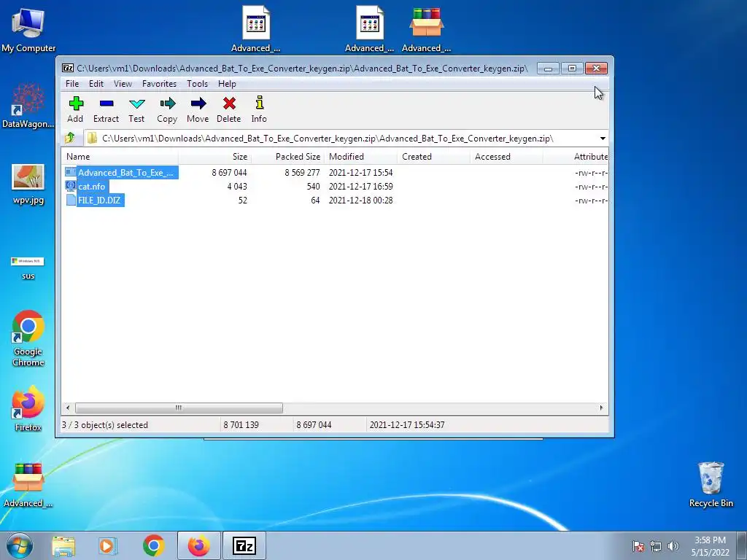Click the FILE_ID.DIZ file icon

coord(71,200)
